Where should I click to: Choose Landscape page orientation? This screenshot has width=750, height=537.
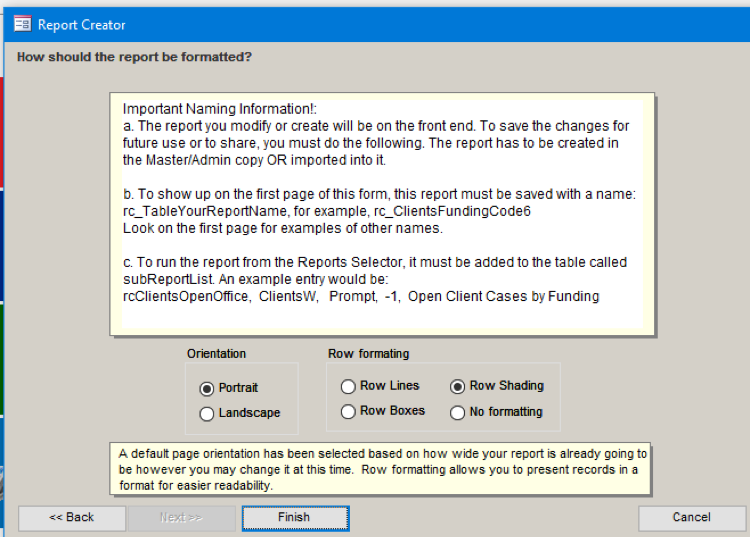(207, 413)
